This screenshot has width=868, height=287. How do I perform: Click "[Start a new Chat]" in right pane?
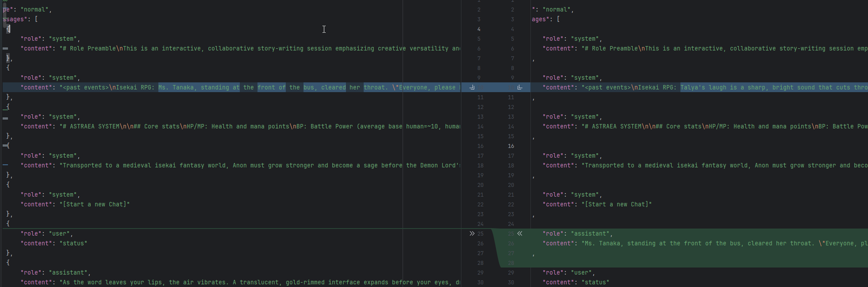pyautogui.click(x=617, y=204)
